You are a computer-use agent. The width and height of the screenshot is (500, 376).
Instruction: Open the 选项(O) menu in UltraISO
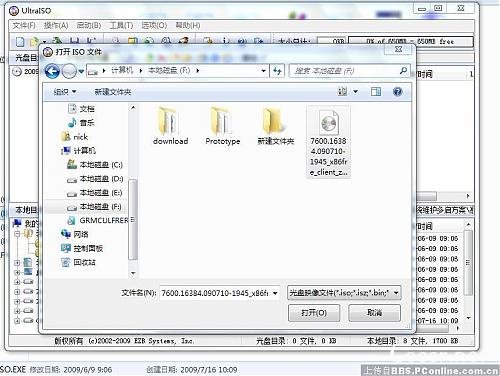(154, 25)
